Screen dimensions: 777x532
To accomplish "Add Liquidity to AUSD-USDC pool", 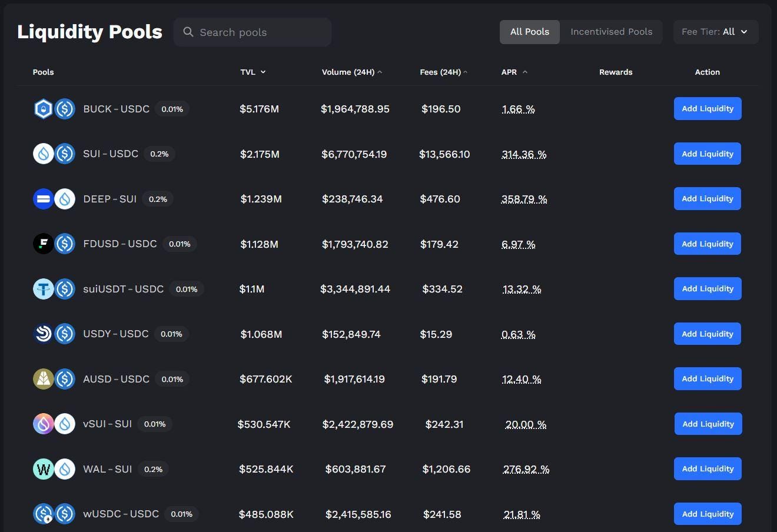I will pyautogui.click(x=708, y=379).
